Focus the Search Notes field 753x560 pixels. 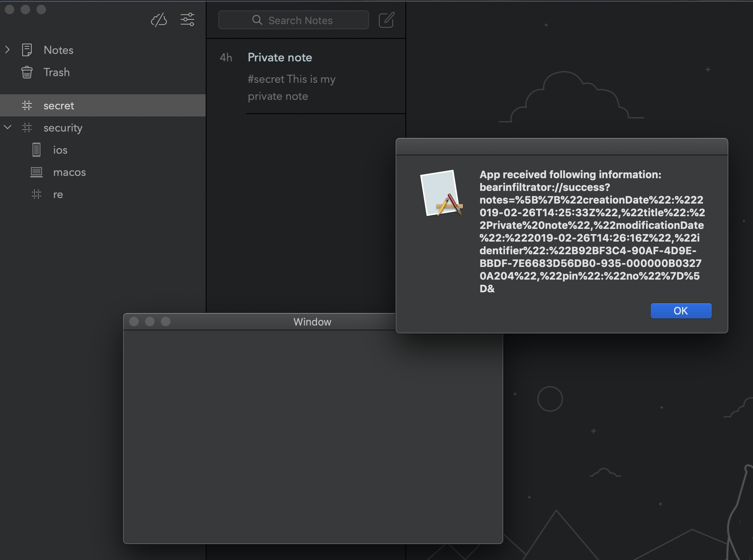coord(293,20)
